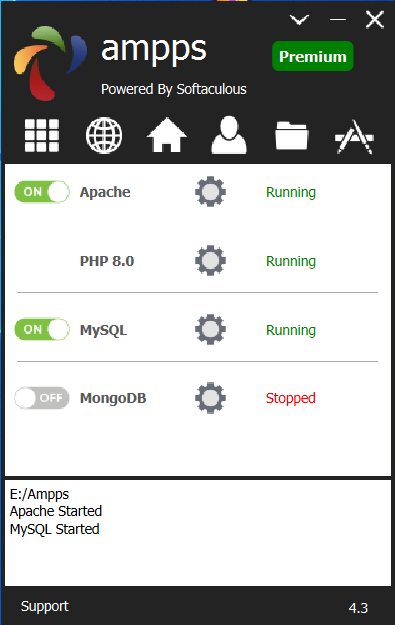Open the admin user icon

click(229, 135)
